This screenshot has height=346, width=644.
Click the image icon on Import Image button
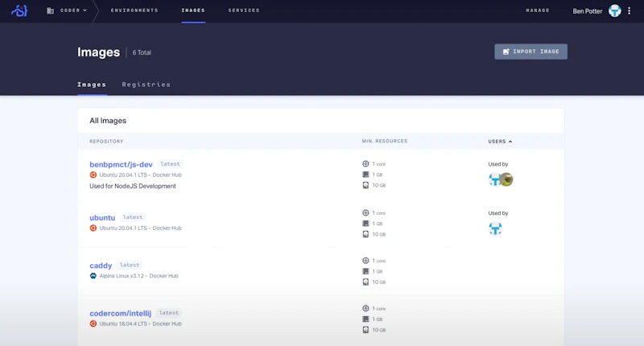click(x=506, y=51)
